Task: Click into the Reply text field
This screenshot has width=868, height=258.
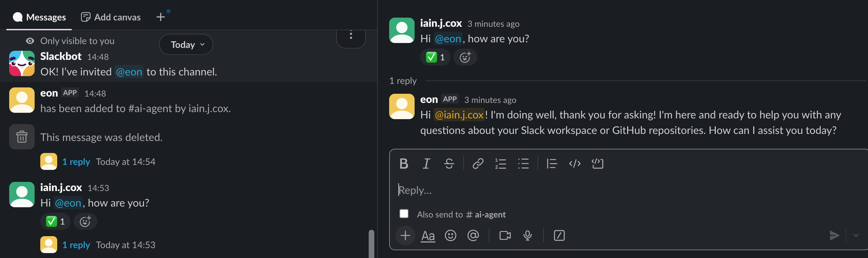Action: 600,190
